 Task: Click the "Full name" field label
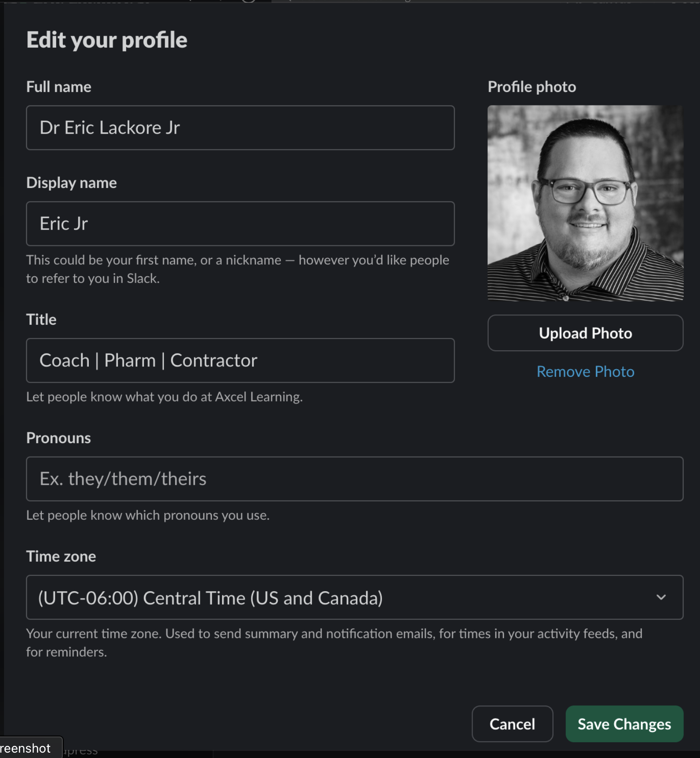click(x=59, y=87)
